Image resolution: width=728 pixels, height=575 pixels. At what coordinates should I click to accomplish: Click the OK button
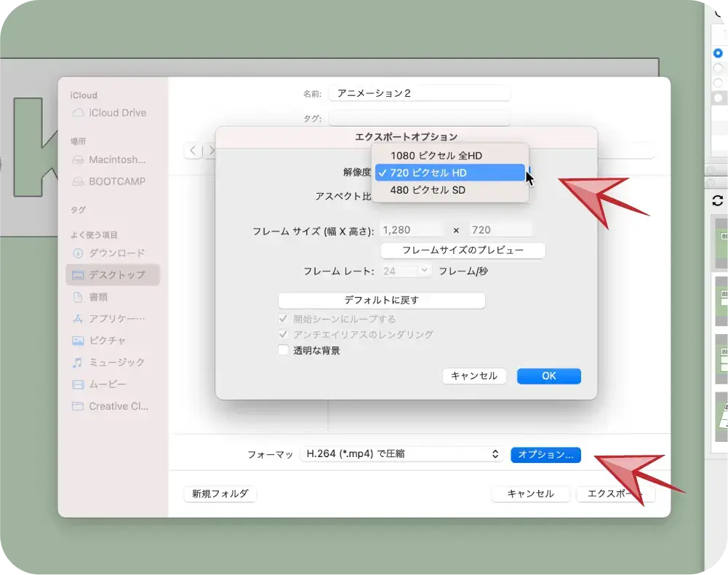coord(548,376)
